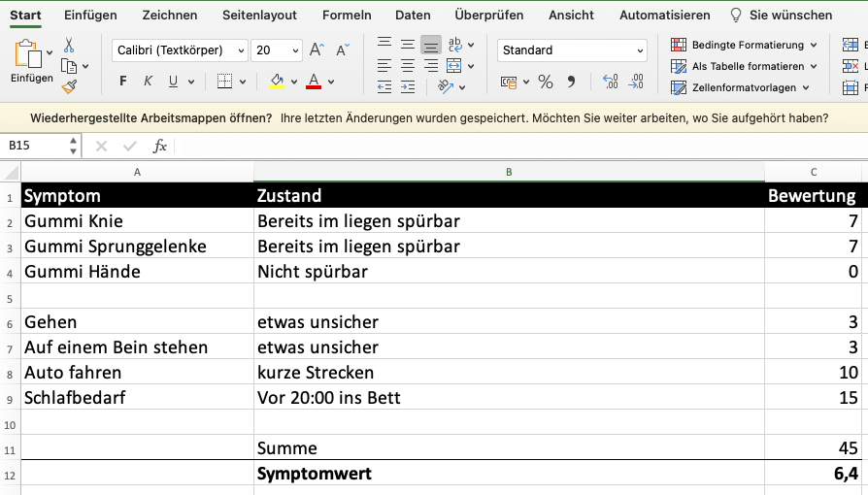Select cell containing Symptomwert

(509, 473)
